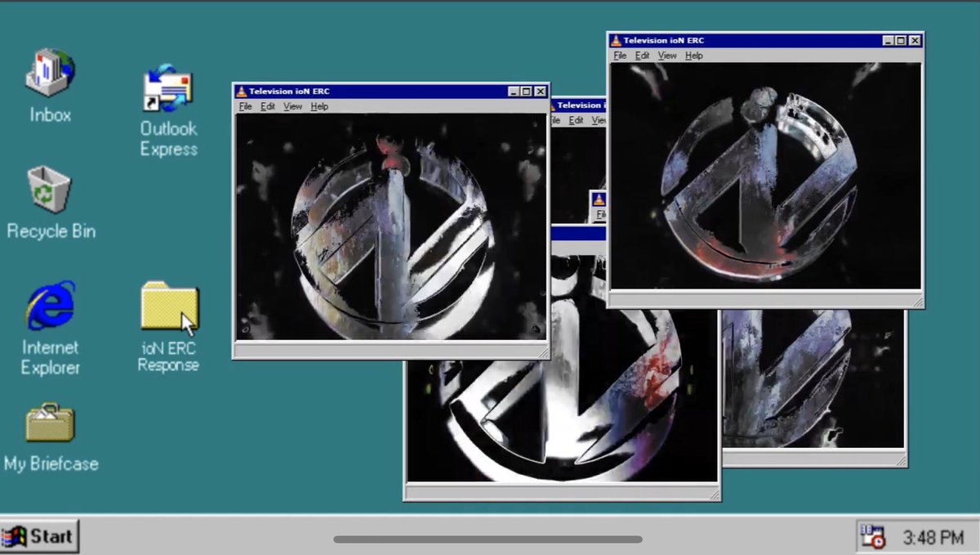The width and height of the screenshot is (980, 555).
Task: Click left Television ioN ERC title bar text
Action: [x=290, y=92]
